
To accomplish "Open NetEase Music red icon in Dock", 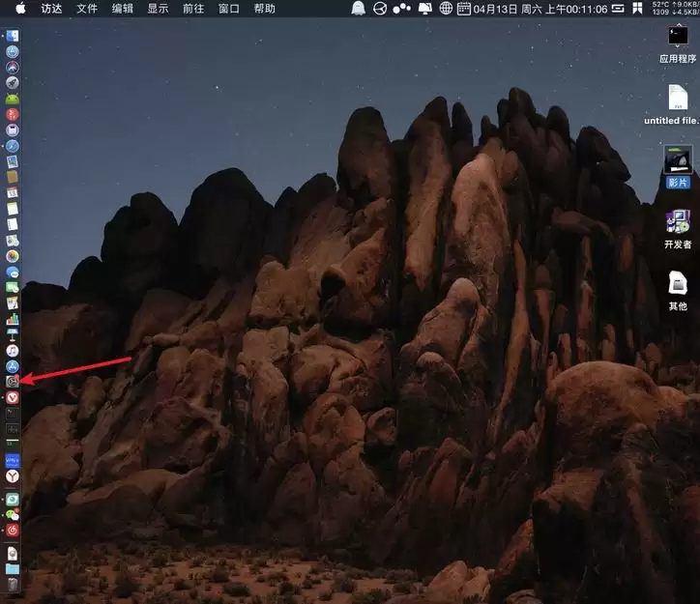I will [12, 531].
